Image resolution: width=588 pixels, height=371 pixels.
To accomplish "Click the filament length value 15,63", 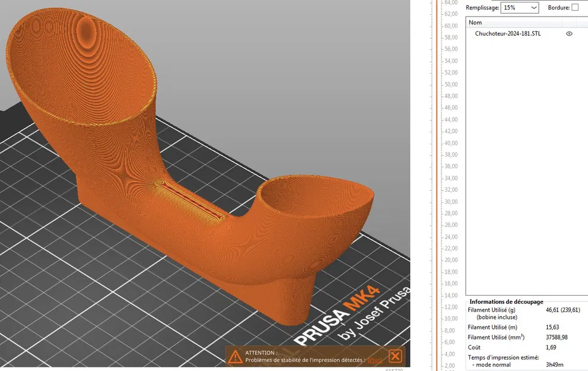I will (x=552, y=327).
